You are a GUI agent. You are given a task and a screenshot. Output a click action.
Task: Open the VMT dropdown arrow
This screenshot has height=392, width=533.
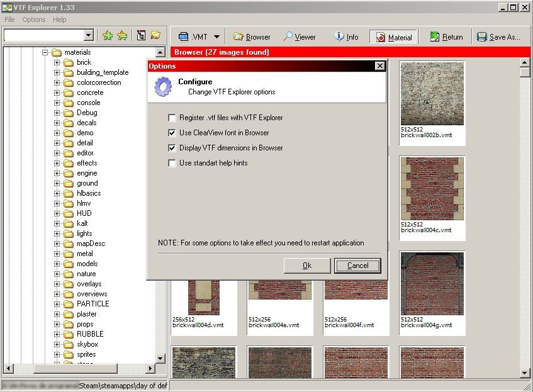(217, 36)
